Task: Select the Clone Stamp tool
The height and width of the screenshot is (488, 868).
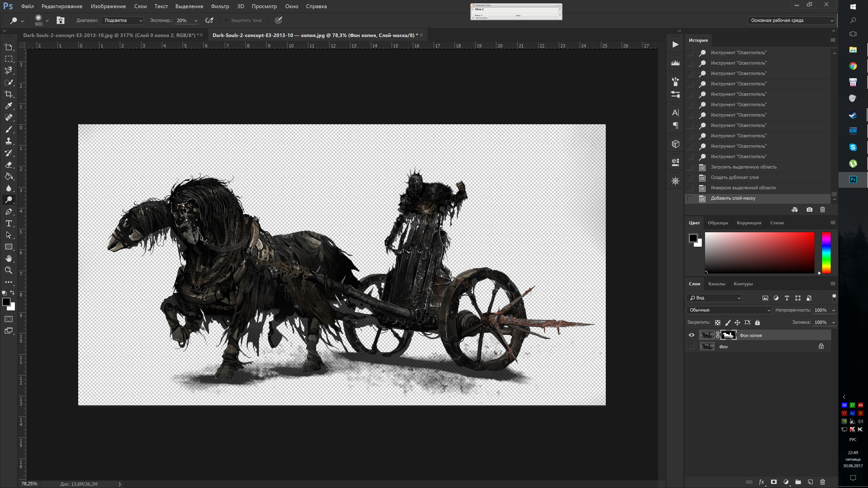Action: click(9, 141)
